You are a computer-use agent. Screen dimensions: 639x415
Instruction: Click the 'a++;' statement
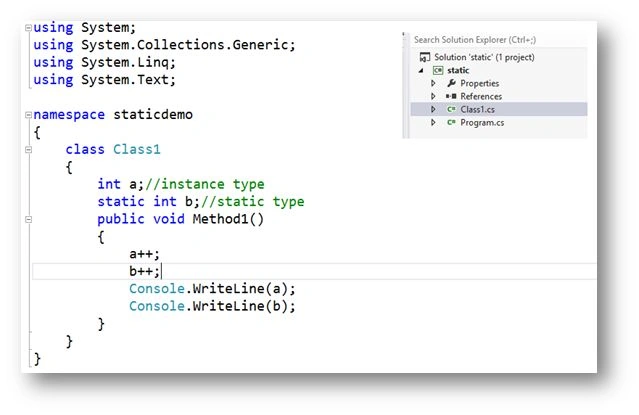144,254
